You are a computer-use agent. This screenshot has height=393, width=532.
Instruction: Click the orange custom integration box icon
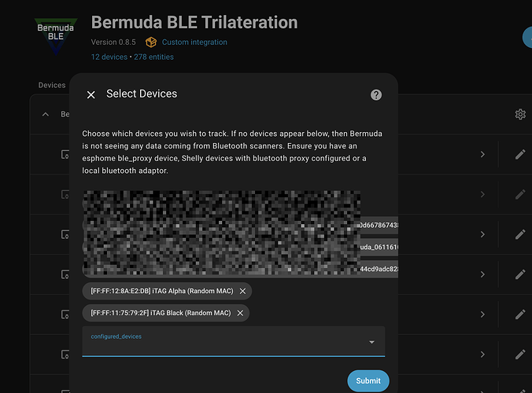pos(151,42)
